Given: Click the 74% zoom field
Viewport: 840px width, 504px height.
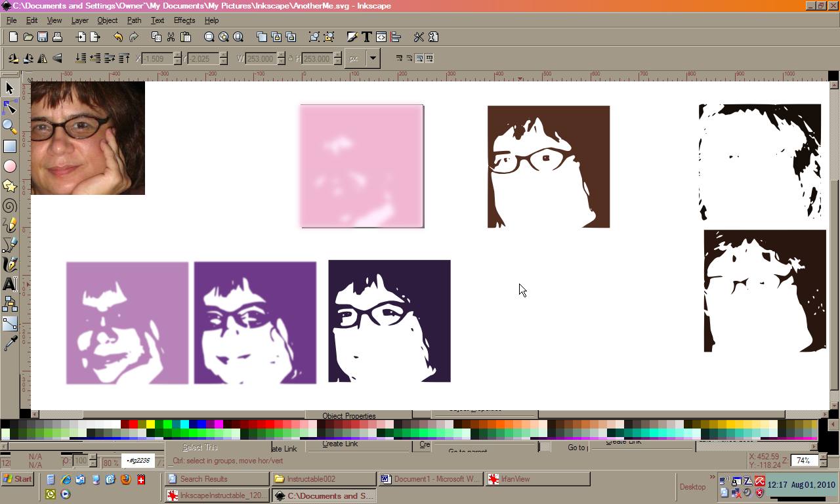Looking at the screenshot, I should tap(804, 461).
